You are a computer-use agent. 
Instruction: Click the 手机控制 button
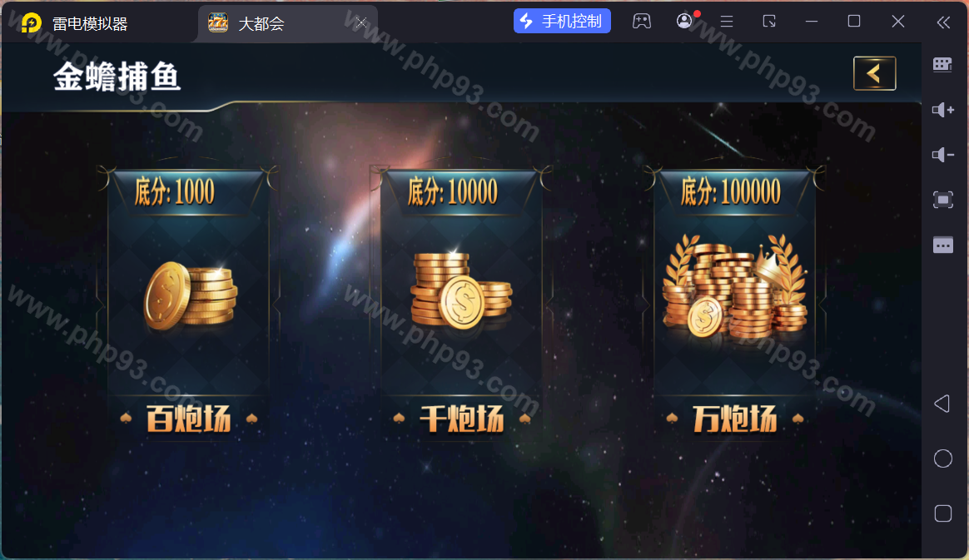coord(562,21)
